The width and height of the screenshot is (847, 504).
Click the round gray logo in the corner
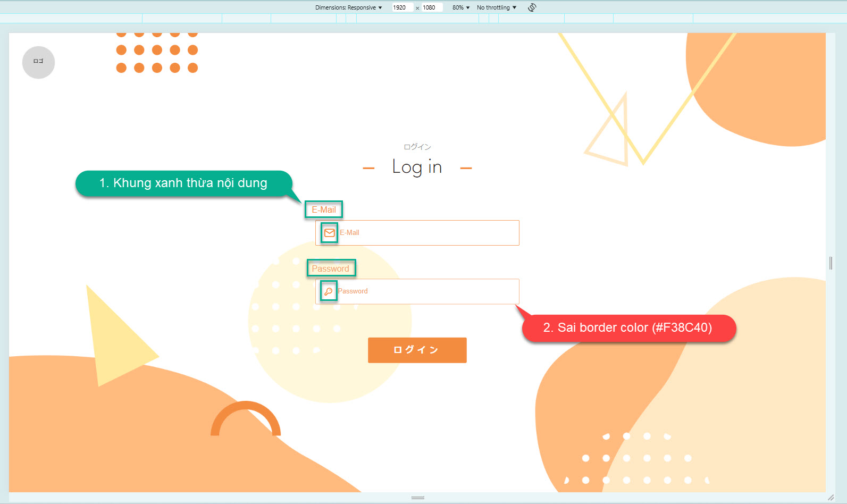(38, 62)
